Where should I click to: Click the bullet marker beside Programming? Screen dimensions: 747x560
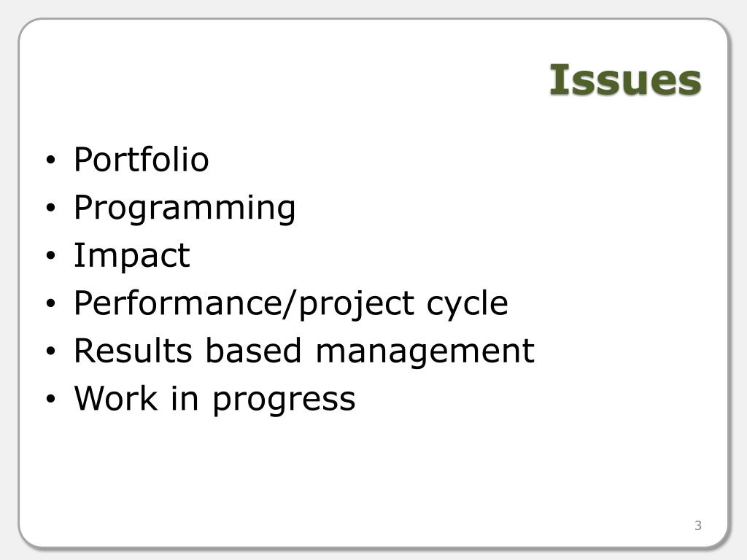pyautogui.click(x=51, y=208)
